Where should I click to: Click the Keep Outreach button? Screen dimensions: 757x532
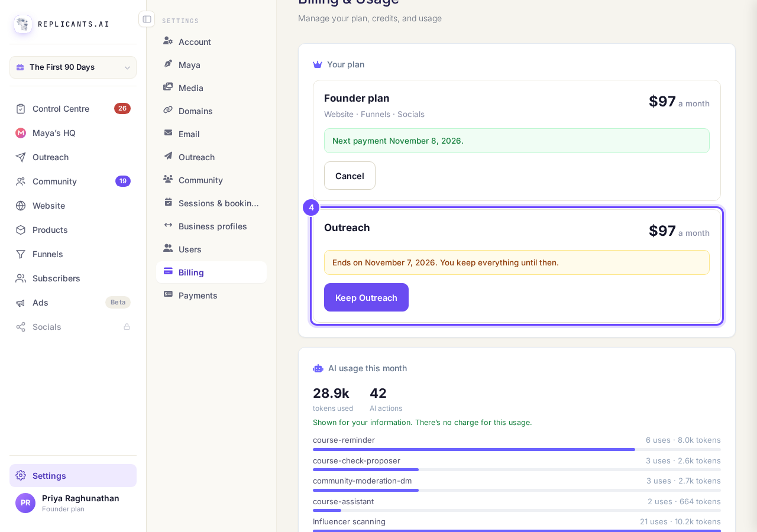[x=366, y=297]
